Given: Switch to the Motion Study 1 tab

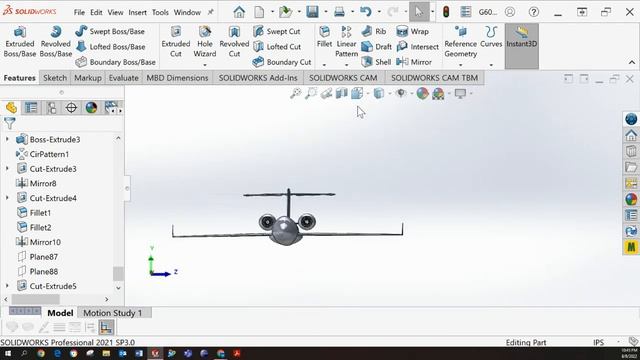Looking at the screenshot, I should (113, 313).
